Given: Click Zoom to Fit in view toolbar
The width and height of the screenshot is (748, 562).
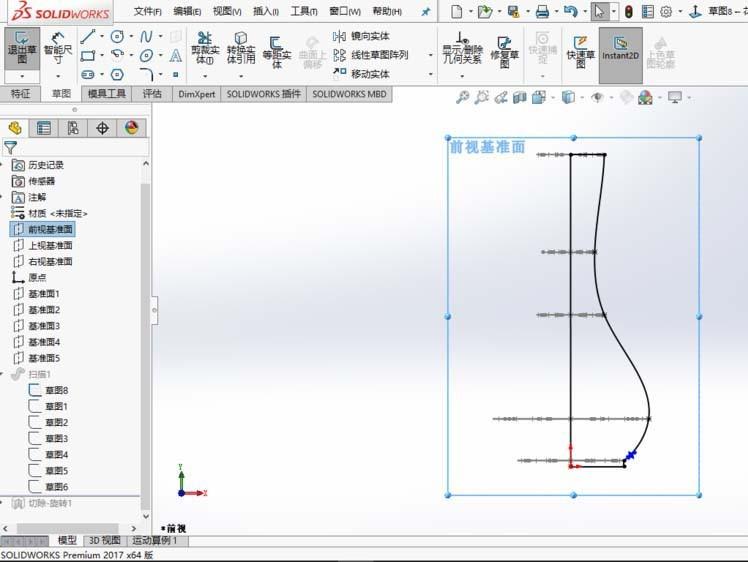Looking at the screenshot, I should point(462,98).
